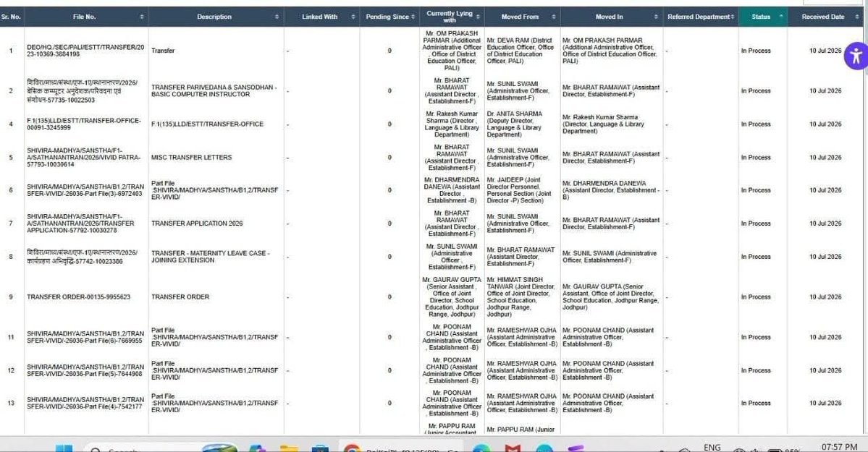
Task: Click Mr. OM PRAKASH PARMAR in Currently Lying with
Action: [x=451, y=51]
